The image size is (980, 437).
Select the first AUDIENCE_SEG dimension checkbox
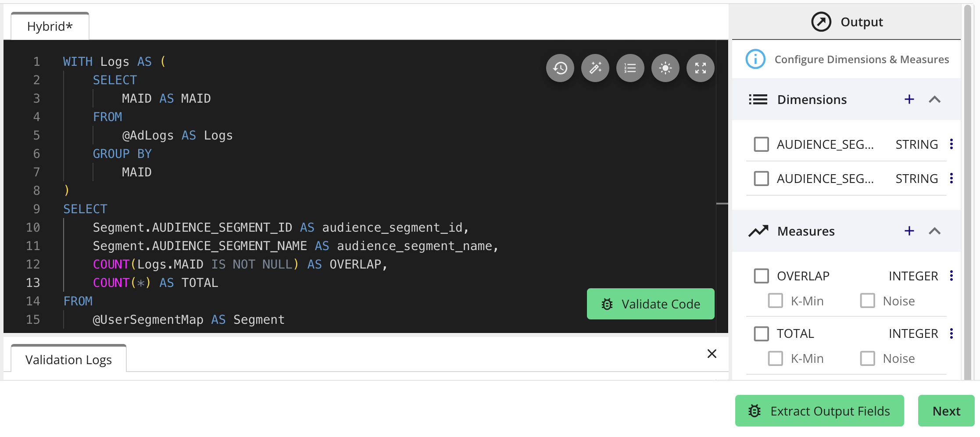coord(761,144)
